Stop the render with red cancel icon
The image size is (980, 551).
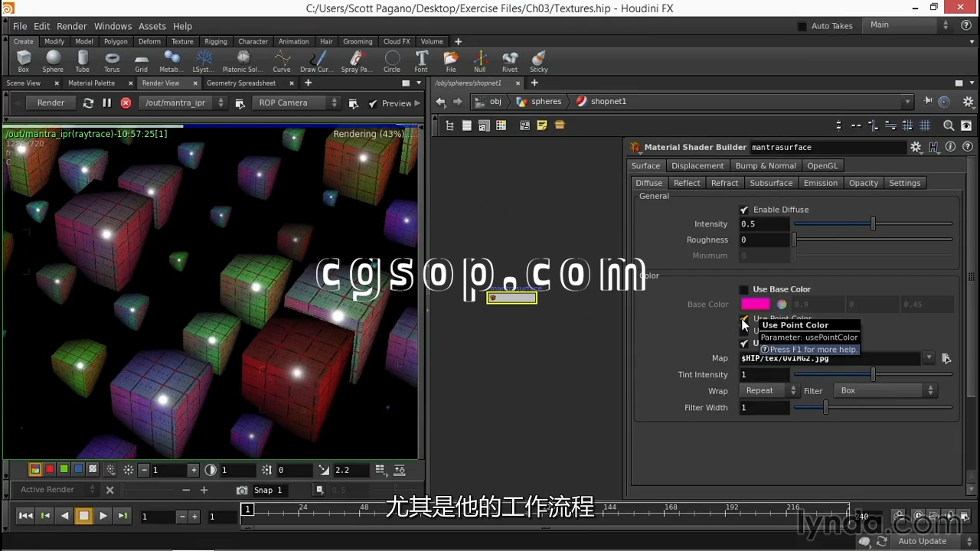[126, 103]
